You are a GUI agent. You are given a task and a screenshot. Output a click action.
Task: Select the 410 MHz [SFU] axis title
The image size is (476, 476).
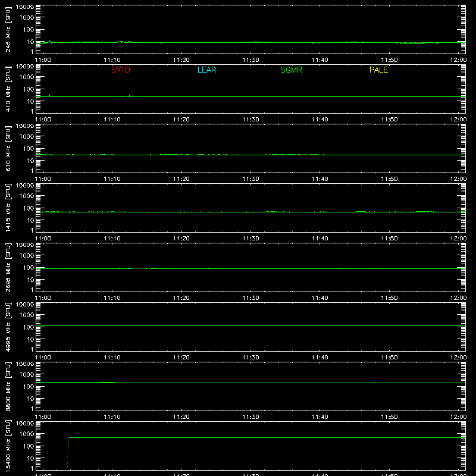click(x=8, y=89)
